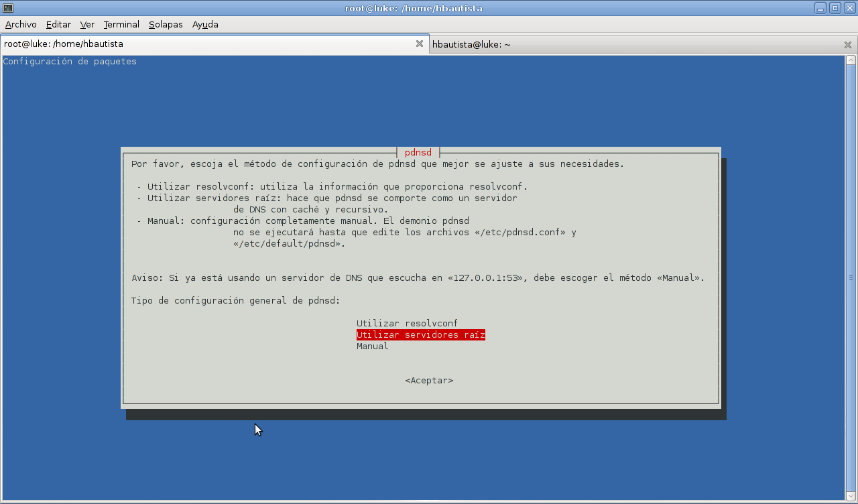Minimize the terminal window
Screen dimensions: 858x504
(x=820, y=8)
